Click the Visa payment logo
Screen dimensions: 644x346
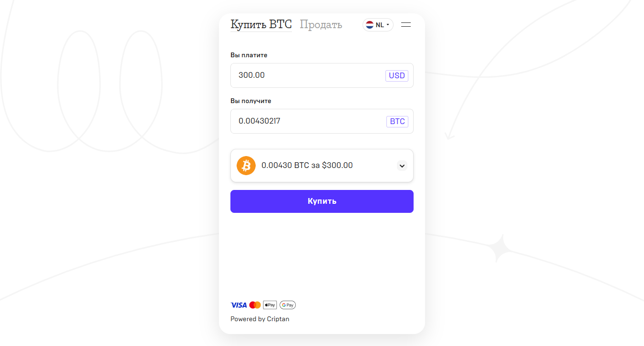[239, 305]
